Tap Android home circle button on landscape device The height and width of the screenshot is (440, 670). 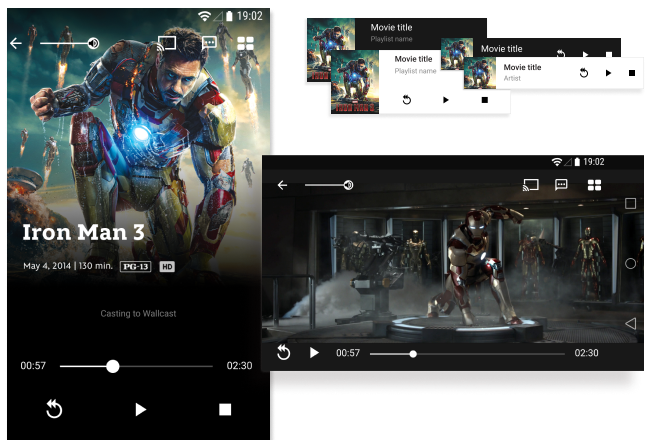[x=630, y=263]
